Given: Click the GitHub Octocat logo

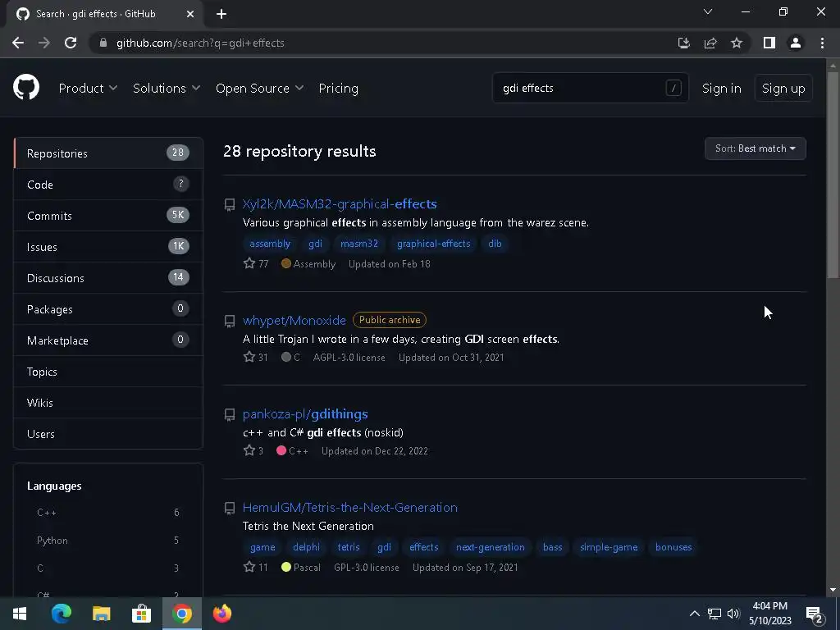Looking at the screenshot, I should (x=26, y=87).
